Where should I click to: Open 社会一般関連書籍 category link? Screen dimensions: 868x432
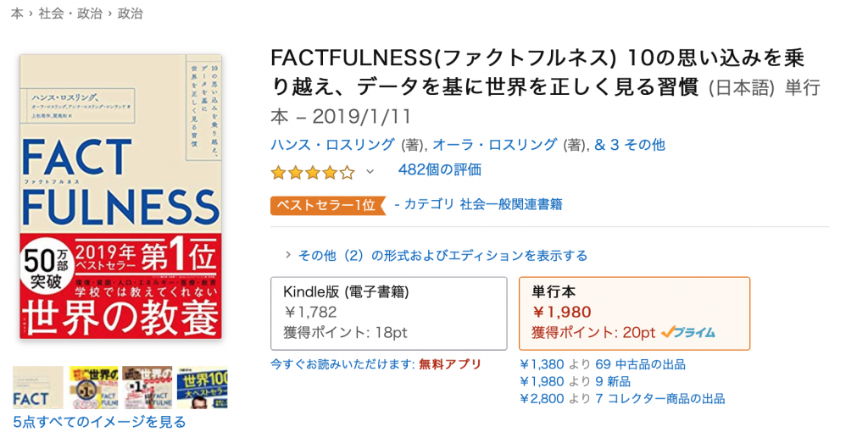pyautogui.click(x=511, y=204)
